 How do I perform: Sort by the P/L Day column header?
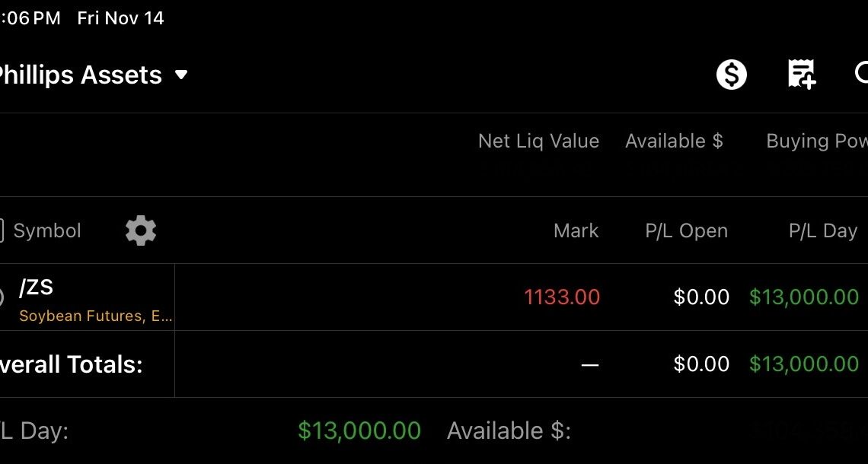(823, 230)
